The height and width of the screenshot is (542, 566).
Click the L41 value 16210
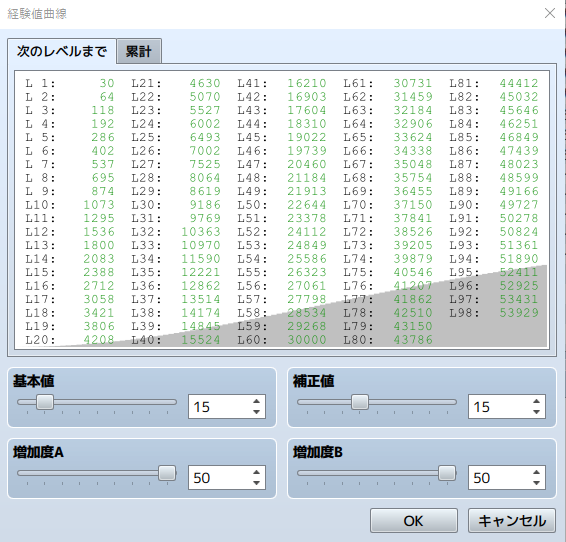[307, 83]
